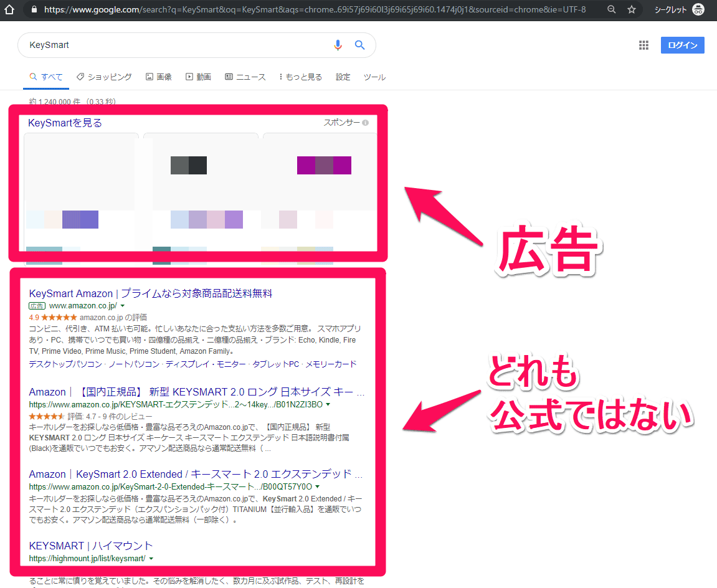Screen dimensions: 717x588
Task: Expand the highmount.jp URL dropdown arrow
Action: tap(151, 558)
